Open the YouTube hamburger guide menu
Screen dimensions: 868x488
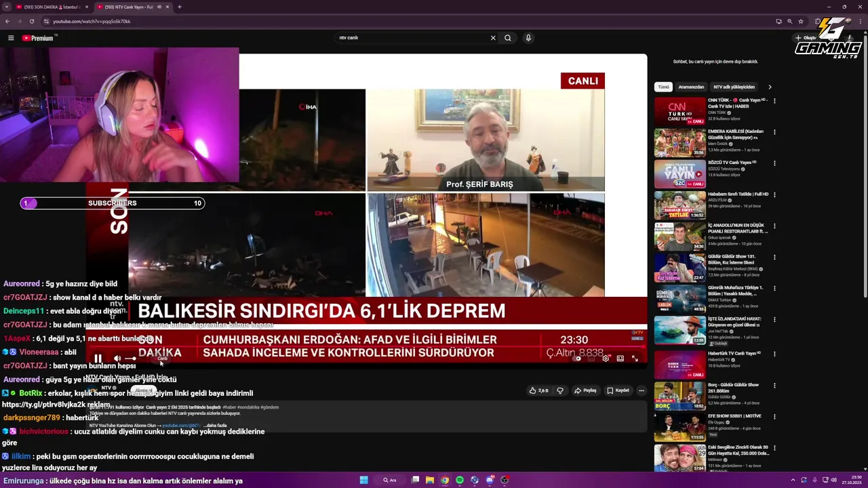click(x=11, y=38)
